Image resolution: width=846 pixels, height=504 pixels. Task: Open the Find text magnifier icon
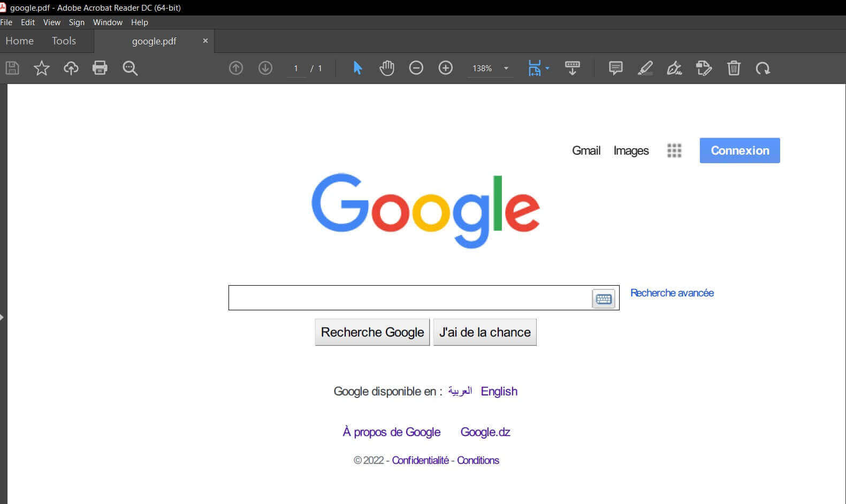tap(130, 68)
